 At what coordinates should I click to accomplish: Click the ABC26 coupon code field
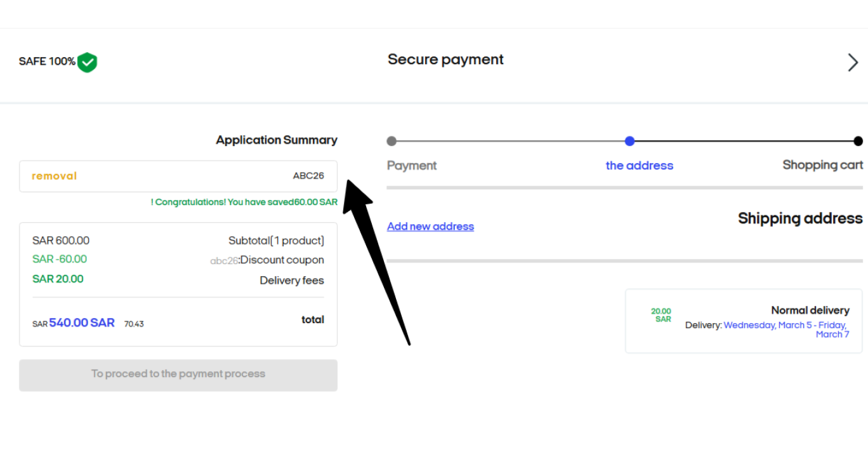(178, 176)
